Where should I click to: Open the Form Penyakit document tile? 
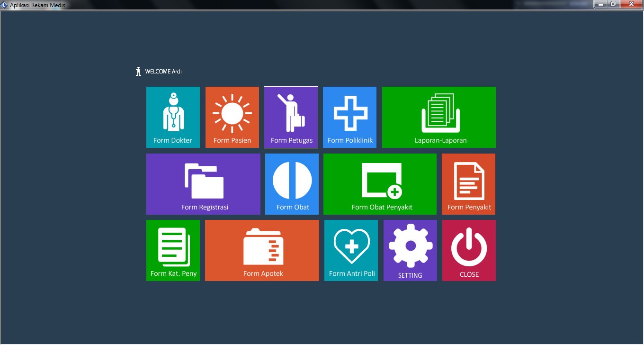point(468,184)
